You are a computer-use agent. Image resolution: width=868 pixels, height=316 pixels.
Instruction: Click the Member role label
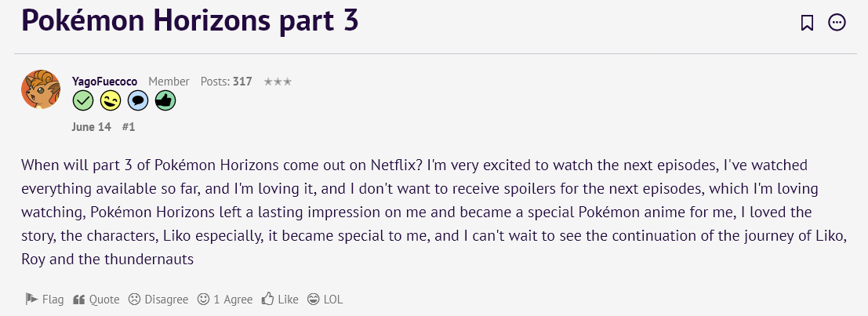click(169, 82)
